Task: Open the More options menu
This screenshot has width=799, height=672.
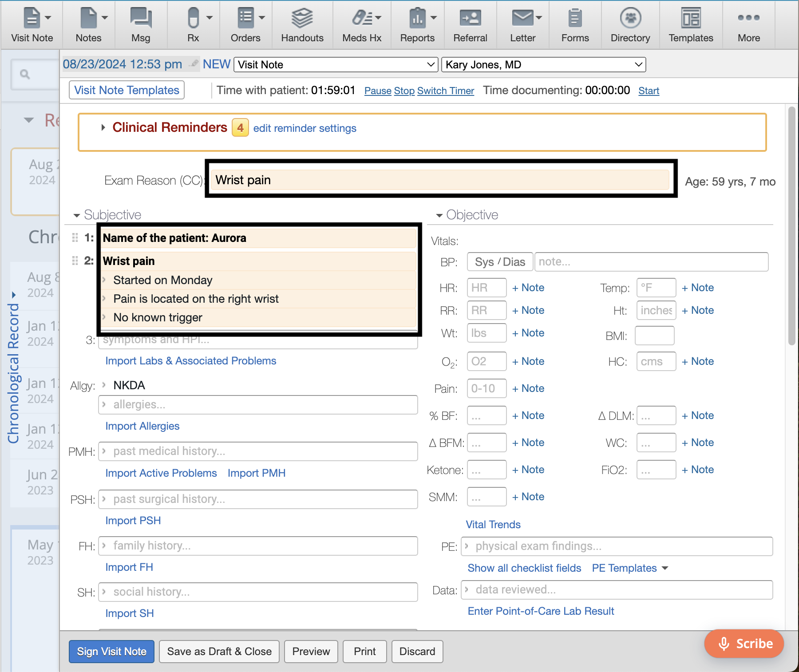Action: [x=748, y=24]
